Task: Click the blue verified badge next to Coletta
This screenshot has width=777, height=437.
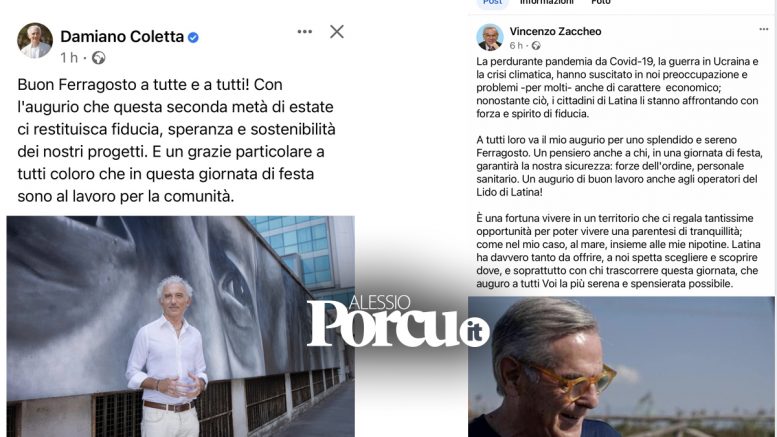Action: [193, 37]
